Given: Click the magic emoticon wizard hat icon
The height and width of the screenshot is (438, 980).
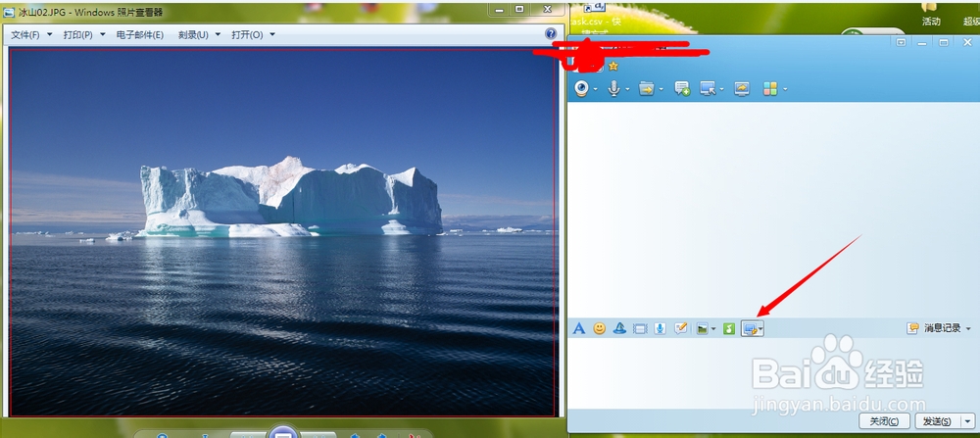Looking at the screenshot, I should (x=619, y=328).
